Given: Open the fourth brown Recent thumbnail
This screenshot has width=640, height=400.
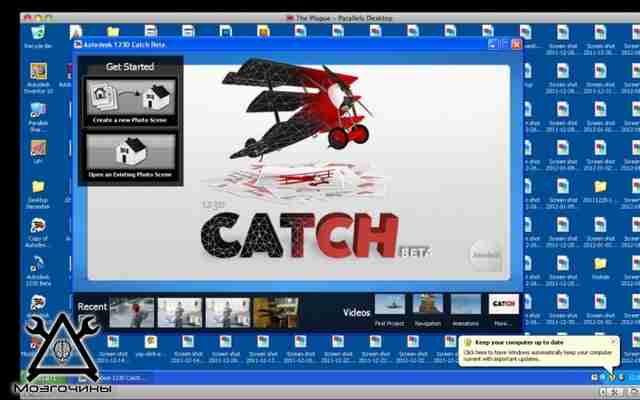Looking at the screenshot, I should [x=276, y=313].
